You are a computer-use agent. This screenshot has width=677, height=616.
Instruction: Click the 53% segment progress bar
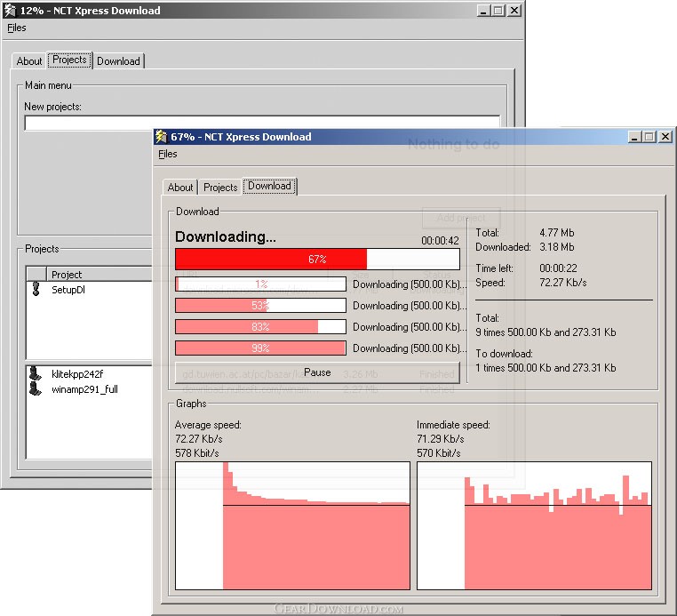point(260,306)
